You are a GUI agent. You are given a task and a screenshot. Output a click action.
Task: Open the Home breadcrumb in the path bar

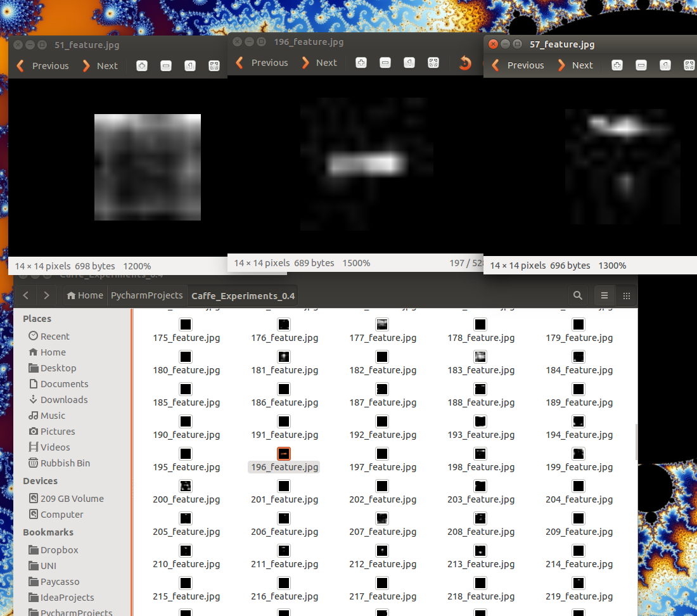[85, 295]
